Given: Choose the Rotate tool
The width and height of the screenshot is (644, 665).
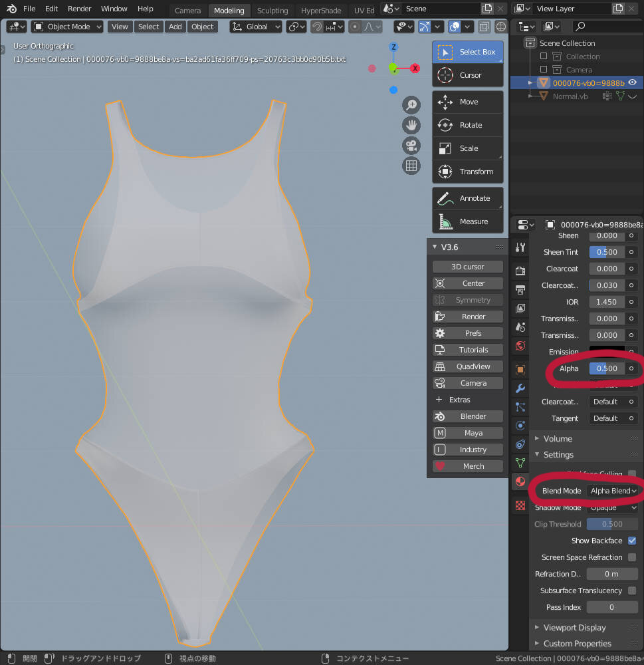Looking at the screenshot, I should 468,125.
